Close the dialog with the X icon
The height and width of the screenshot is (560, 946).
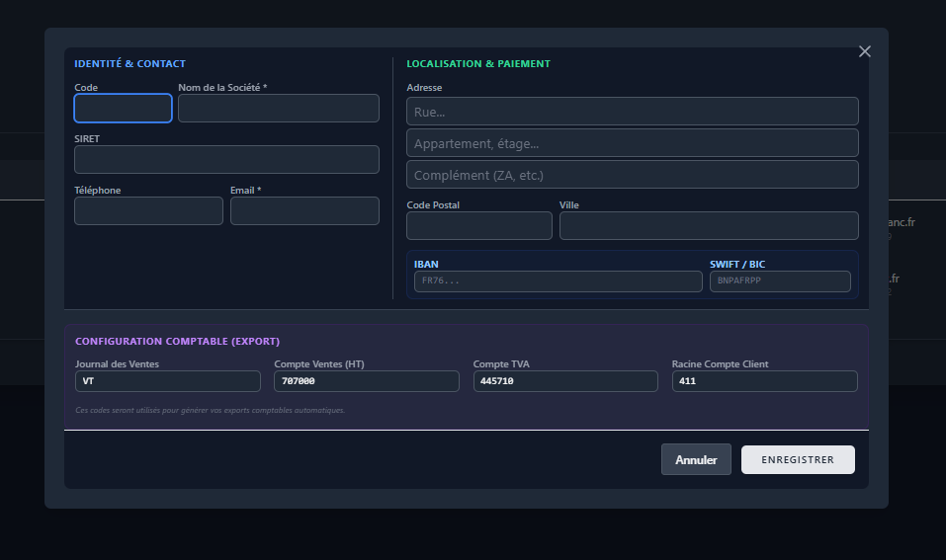click(x=865, y=51)
